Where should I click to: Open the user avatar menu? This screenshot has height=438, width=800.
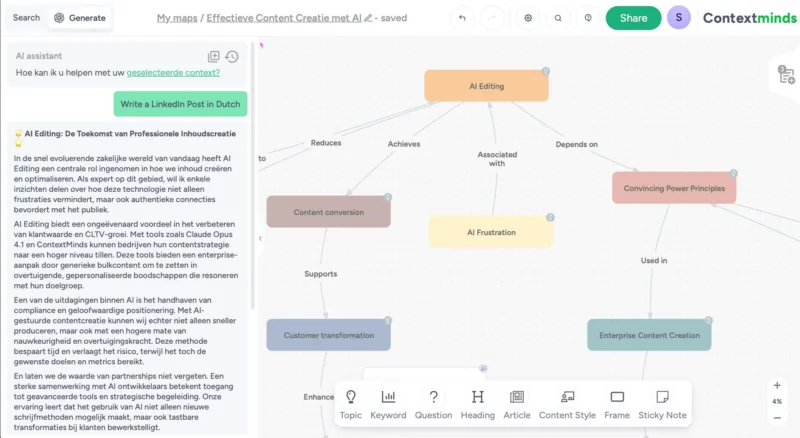coord(679,18)
